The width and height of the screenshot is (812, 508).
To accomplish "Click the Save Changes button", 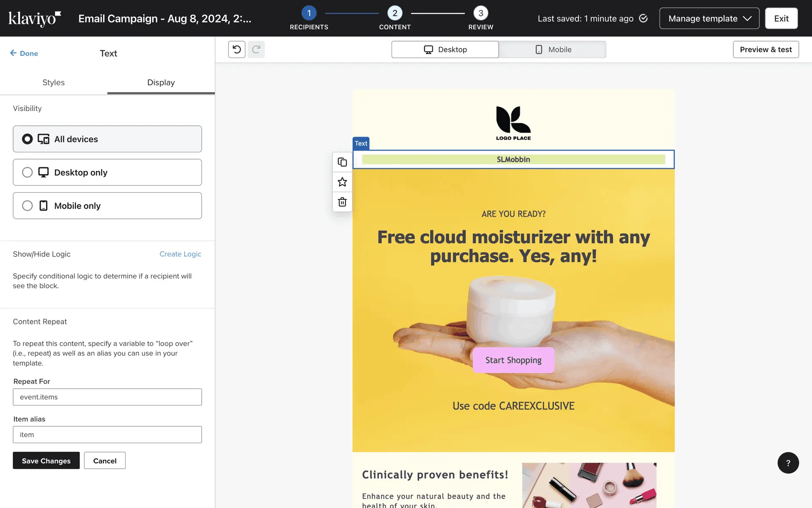I will click(x=46, y=461).
